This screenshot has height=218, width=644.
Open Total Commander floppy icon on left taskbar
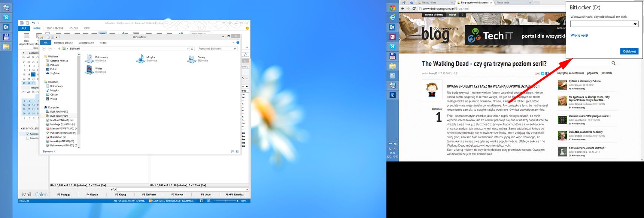[x=6, y=37]
